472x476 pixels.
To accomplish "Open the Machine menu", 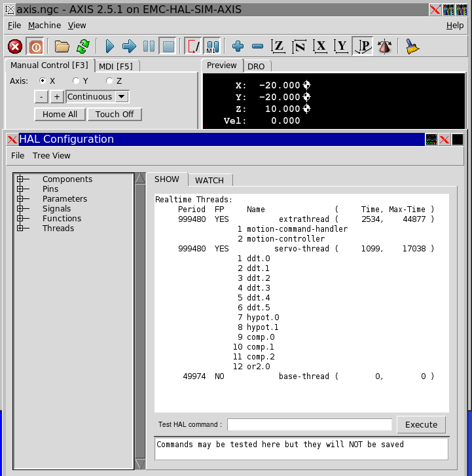I will pyautogui.click(x=45, y=26).
